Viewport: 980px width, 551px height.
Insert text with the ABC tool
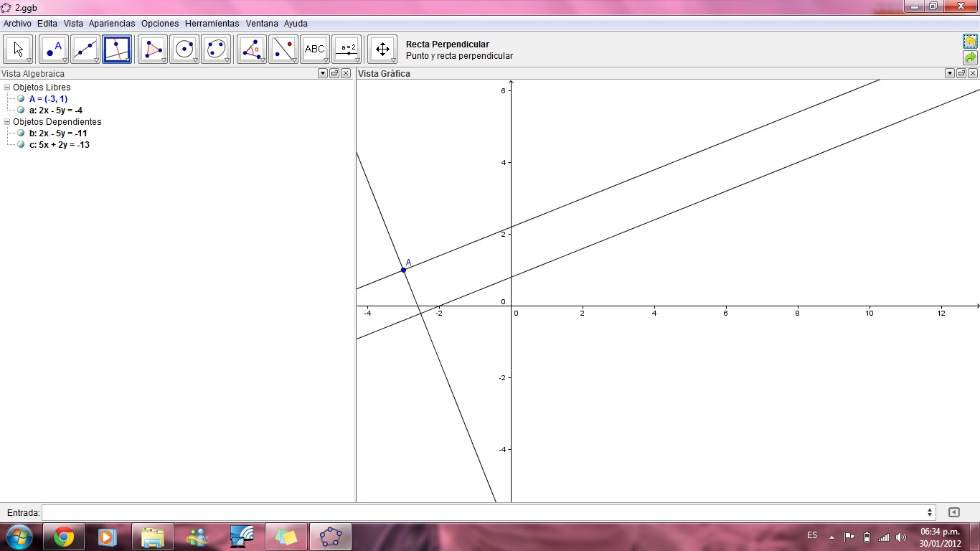[314, 49]
